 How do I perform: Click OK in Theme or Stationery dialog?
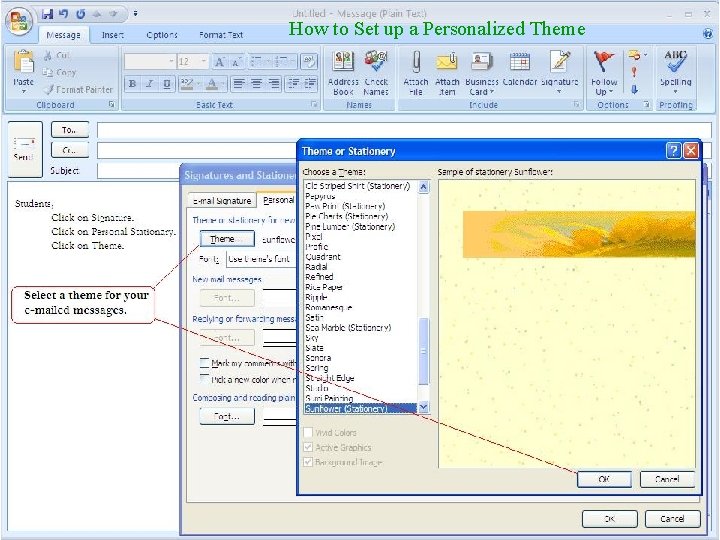tap(604, 479)
